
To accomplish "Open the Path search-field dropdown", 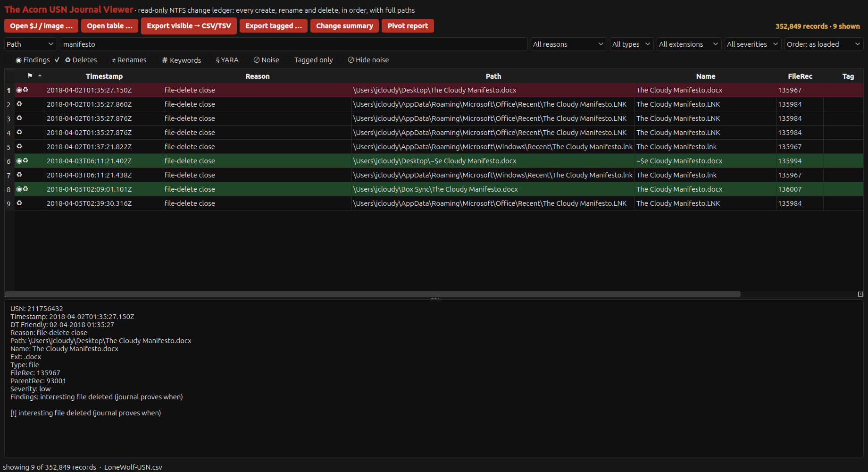I will tap(31, 44).
